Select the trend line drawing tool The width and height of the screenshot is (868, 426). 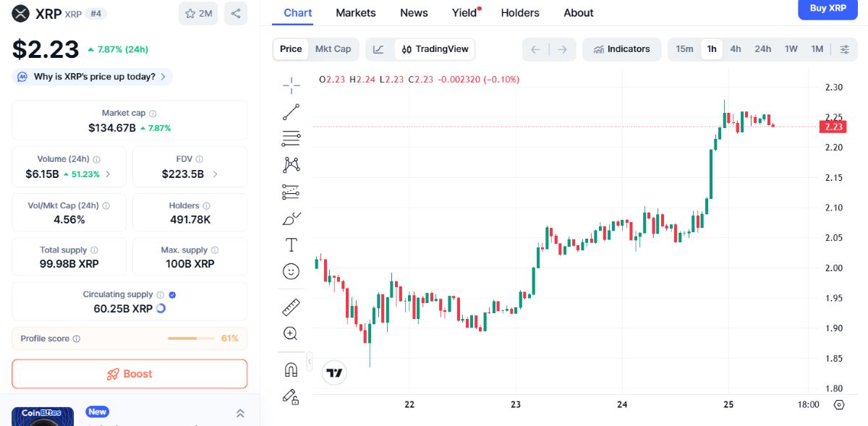coord(291,112)
